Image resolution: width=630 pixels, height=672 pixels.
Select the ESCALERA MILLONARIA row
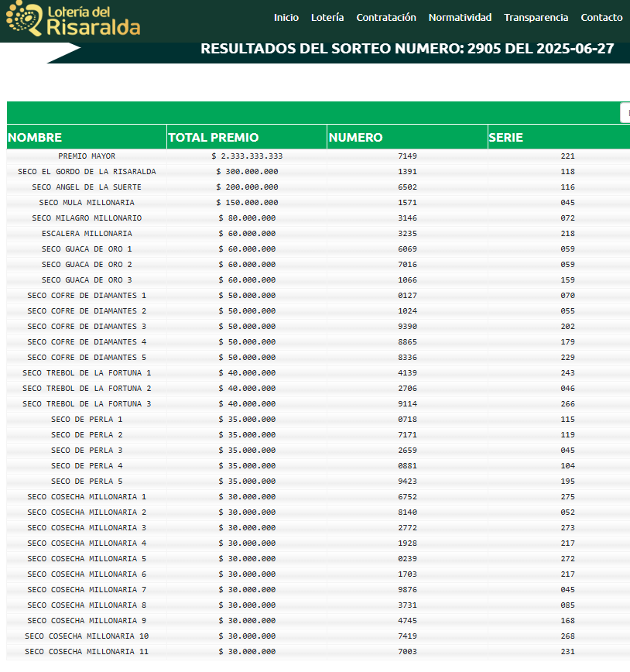(318, 234)
